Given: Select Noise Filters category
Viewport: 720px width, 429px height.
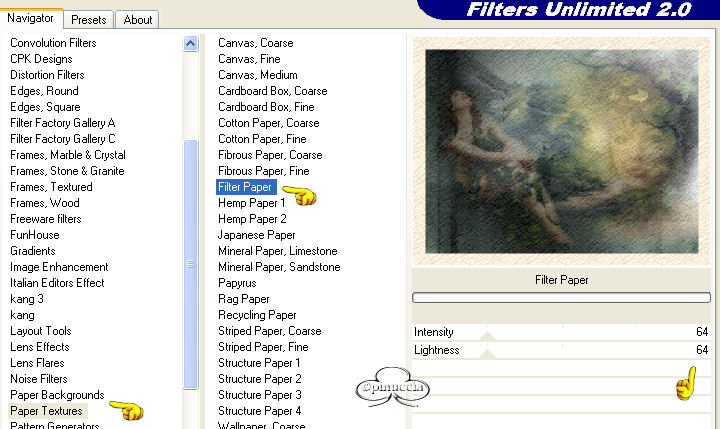Looking at the screenshot, I should tap(39, 379).
